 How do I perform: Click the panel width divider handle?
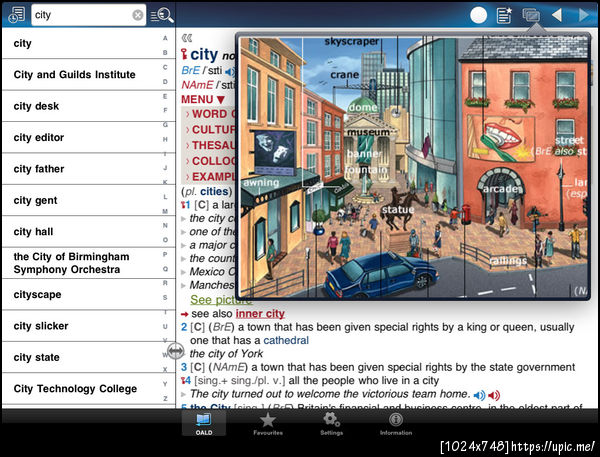176,351
